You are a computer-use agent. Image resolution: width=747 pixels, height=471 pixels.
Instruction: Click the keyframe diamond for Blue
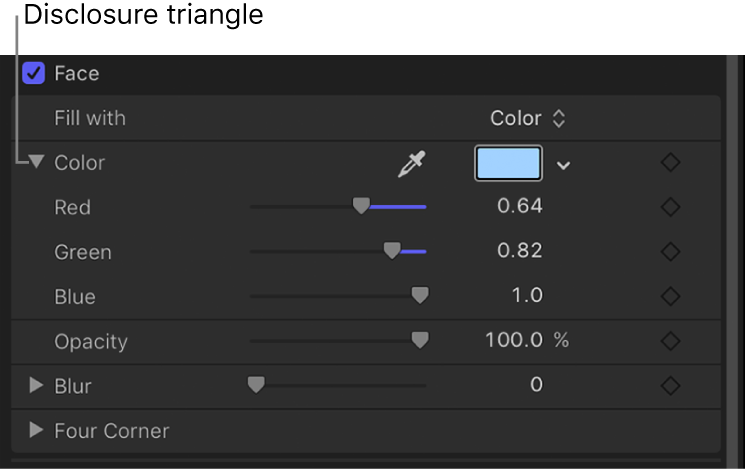click(671, 296)
